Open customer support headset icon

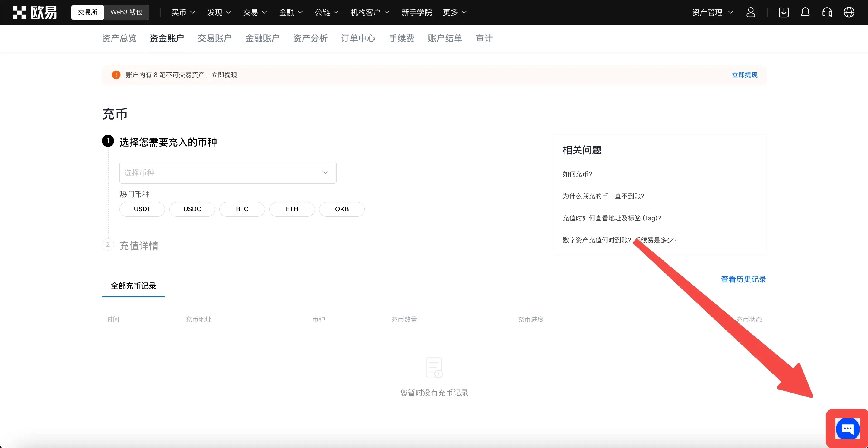coord(827,12)
